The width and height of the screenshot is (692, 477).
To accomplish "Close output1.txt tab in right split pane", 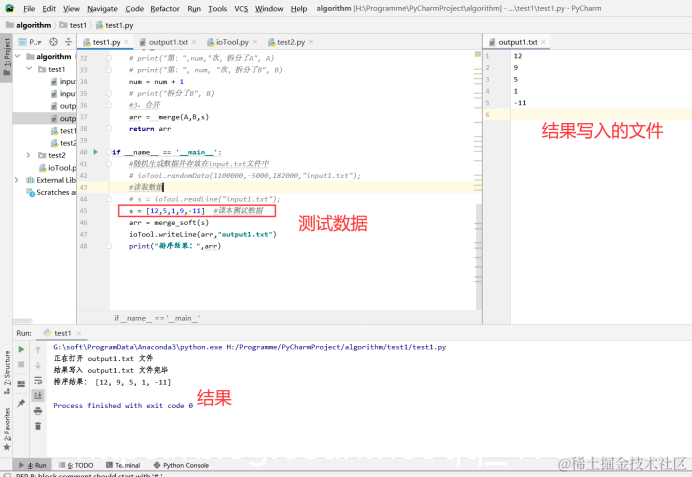I will pyautogui.click(x=543, y=42).
